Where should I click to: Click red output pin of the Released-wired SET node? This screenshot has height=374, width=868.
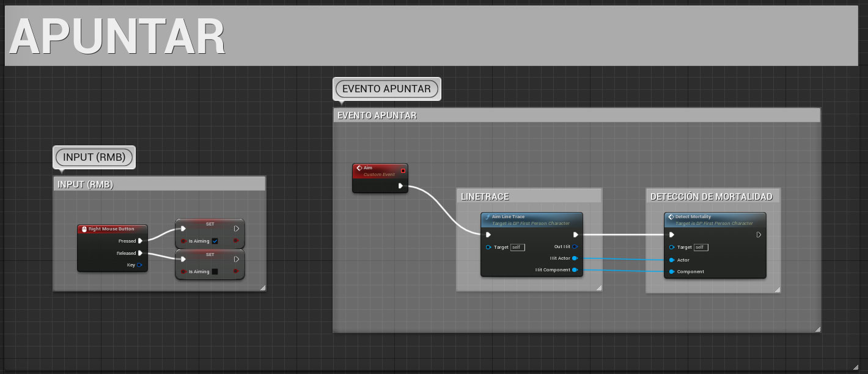click(x=237, y=271)
